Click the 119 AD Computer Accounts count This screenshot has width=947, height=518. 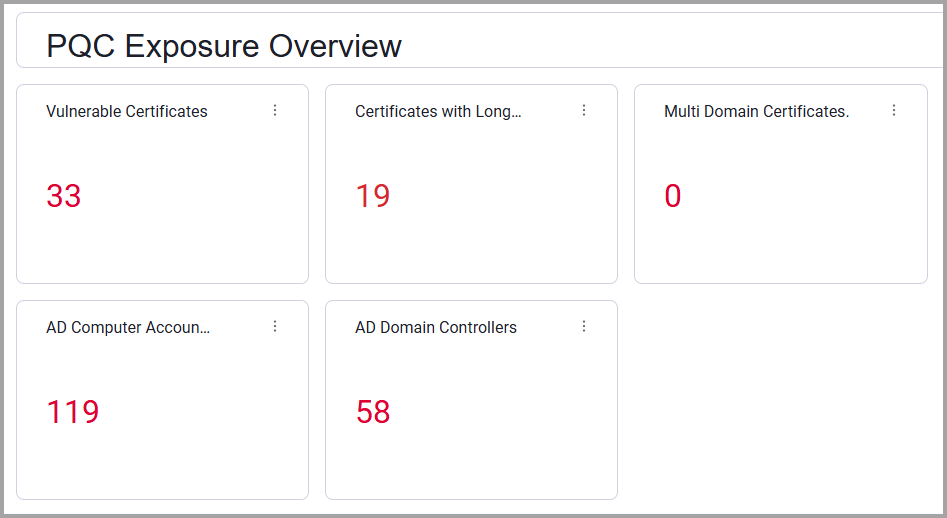pos(72,412)
